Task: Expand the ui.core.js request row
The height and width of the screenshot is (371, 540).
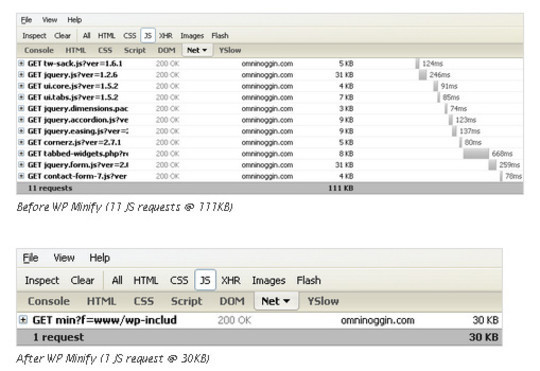Action: [21, 86]
